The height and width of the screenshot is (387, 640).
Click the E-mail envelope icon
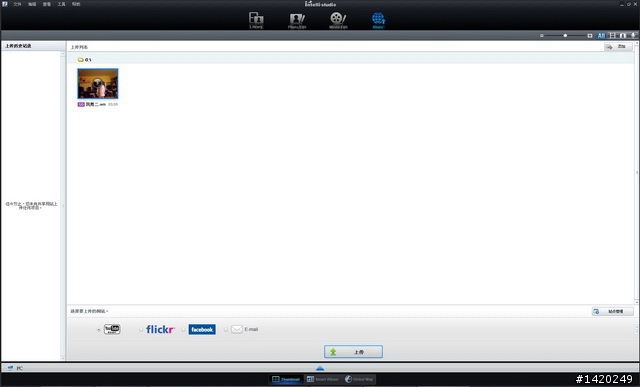[x=237, y=329]
